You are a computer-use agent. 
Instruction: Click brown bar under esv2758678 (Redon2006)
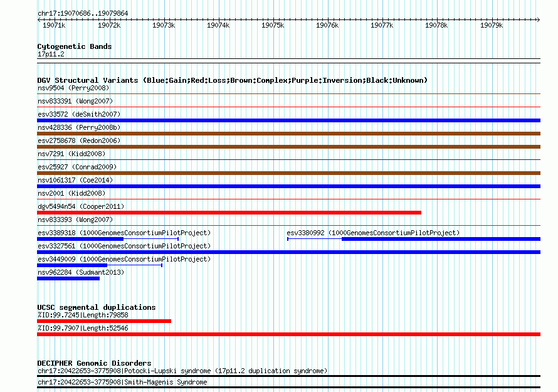[x=288, y=147]
